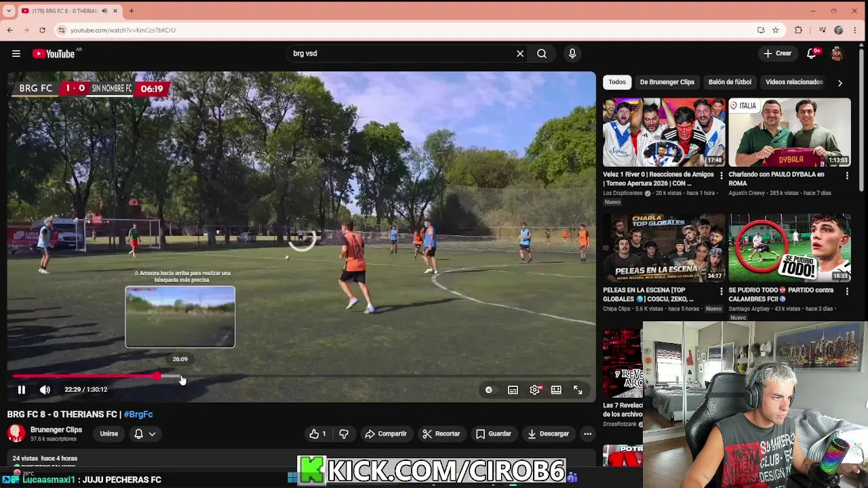Open the three-dot more actions beside Descargar
Screen dimensions: 868x488
588,434
